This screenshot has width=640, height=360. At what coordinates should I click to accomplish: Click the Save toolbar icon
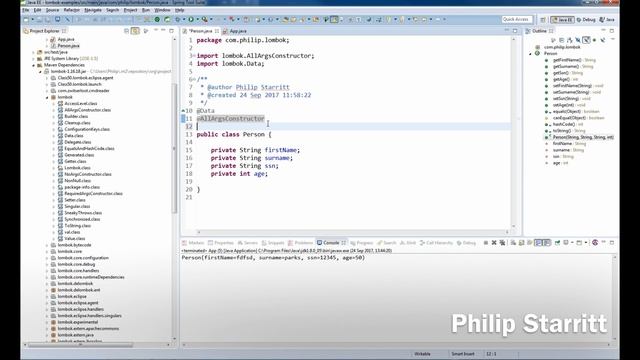pyautogui.click(x=40, y=19)
